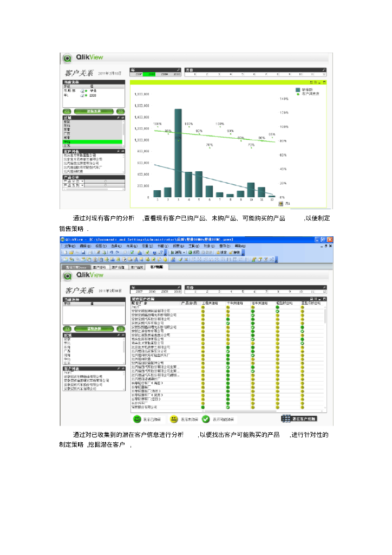Click the green check 表示可能购买 legend icon
Screen dimensions: 392x555
(206, 419)
